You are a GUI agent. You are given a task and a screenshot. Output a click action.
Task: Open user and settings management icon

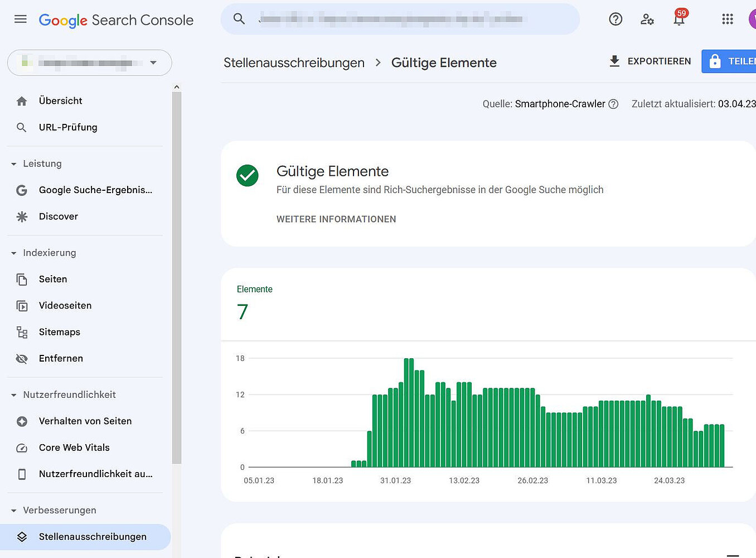point(647,20)
